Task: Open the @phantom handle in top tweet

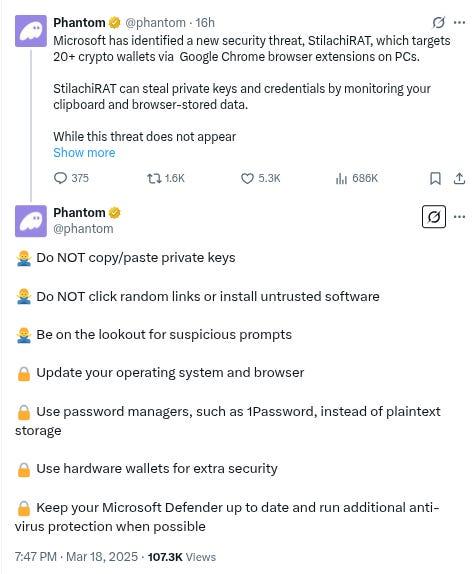Action: 156,23
